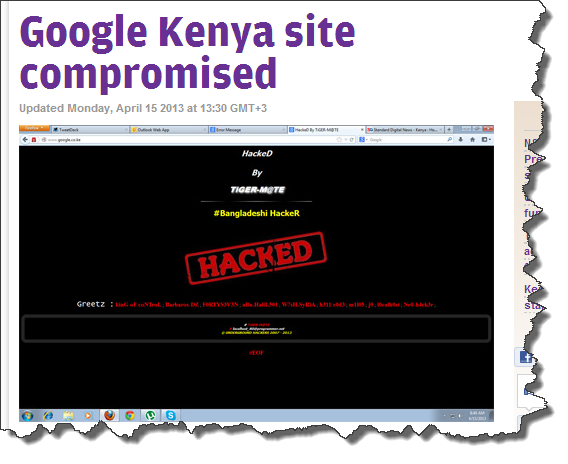The image size is (568, 464).
Task: Click the downloads arrow icon
Action: [x=461, y=139]
